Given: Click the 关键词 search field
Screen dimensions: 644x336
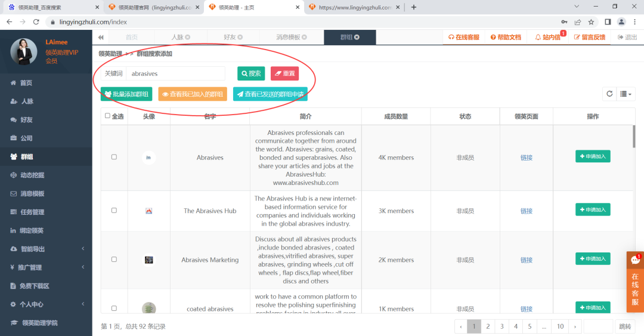Looking at the screenshot, I should (175, 73).
